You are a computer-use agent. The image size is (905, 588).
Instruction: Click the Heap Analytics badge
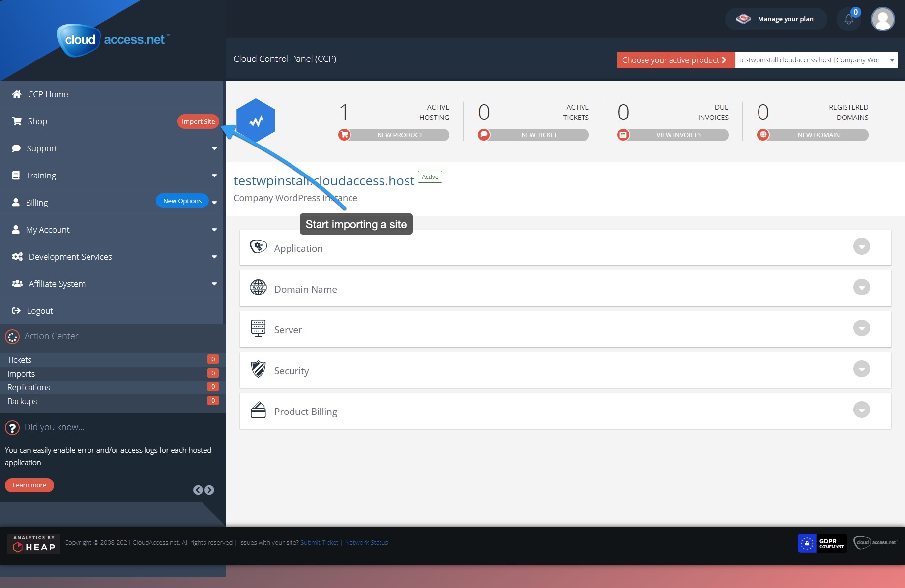click(34, 544)
